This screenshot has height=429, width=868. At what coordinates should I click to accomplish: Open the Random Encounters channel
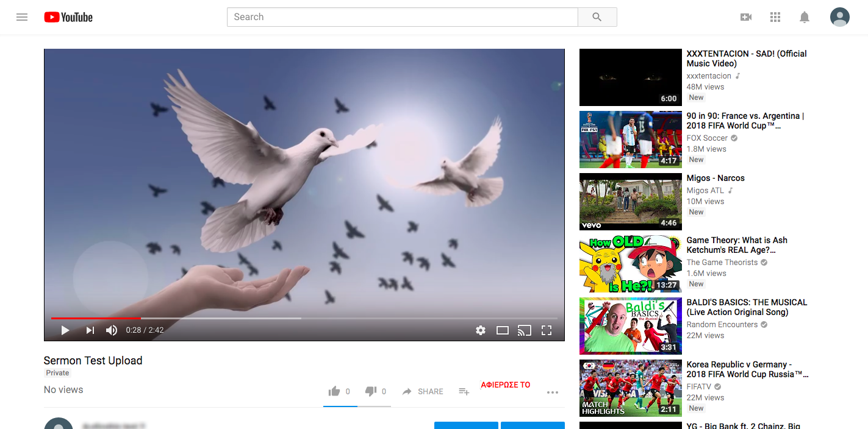[x=722, y=325]
